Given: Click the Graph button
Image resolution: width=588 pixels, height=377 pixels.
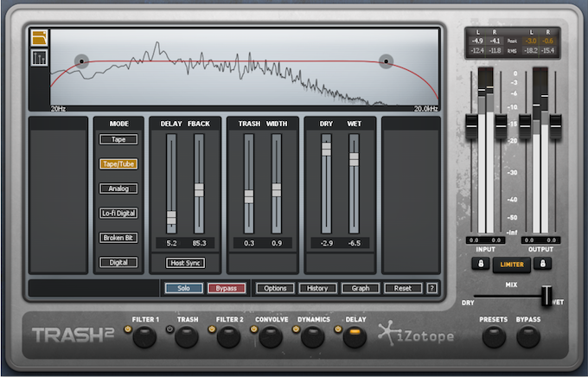Looking at the screenshot, I should (361, 288).
